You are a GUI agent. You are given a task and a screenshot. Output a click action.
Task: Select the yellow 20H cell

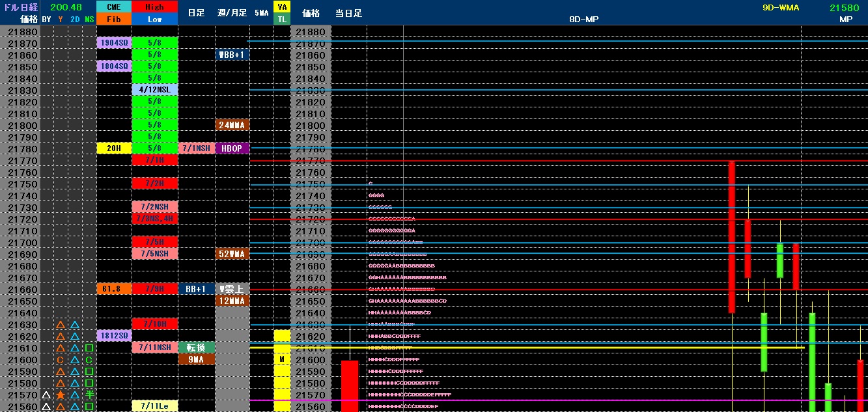tap(114, 148)
